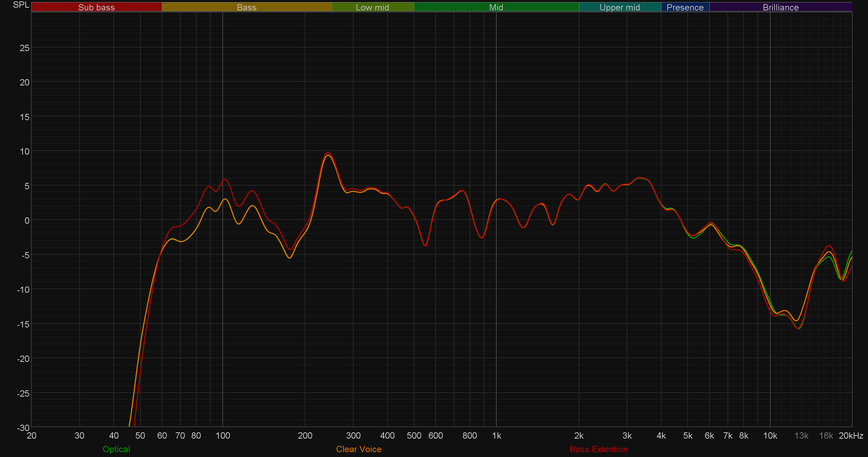Click the 10k frequency axis label
The image size is (868, 457).
[x=770, y=435]
